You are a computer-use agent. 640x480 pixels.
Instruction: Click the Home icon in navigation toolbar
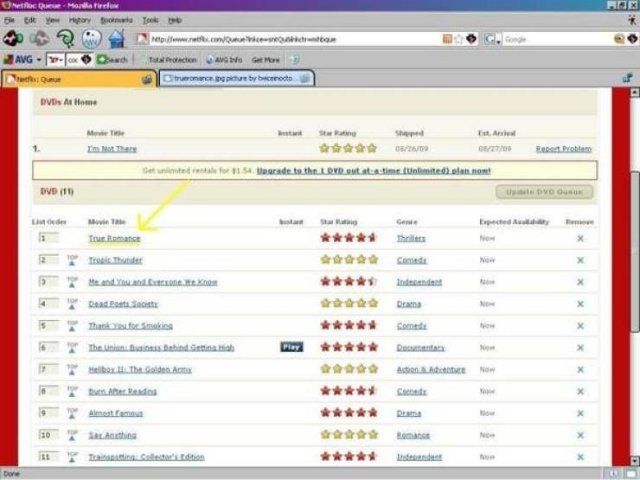click(116, 39)
